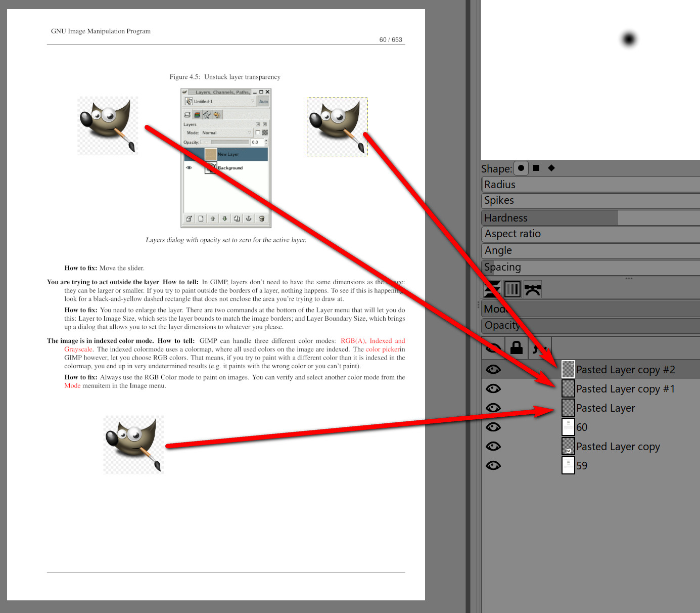
Task: Open the Layers tab icon
Action: 492,289
